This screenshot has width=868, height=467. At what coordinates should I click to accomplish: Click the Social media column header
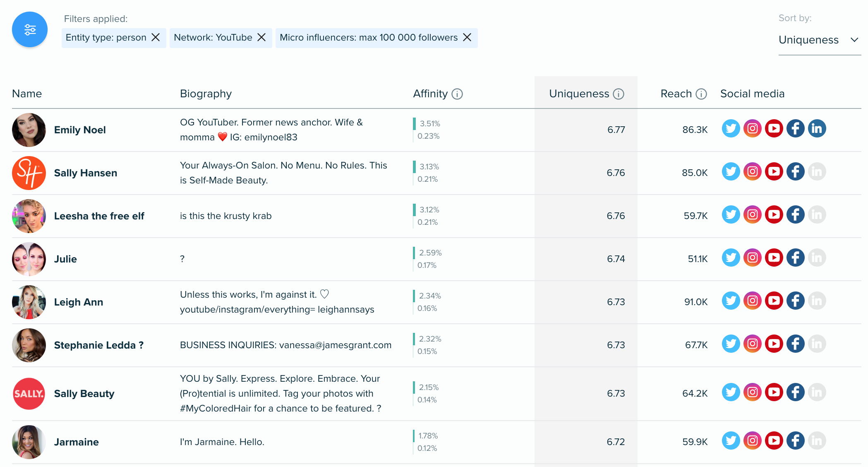pos(752,94)
